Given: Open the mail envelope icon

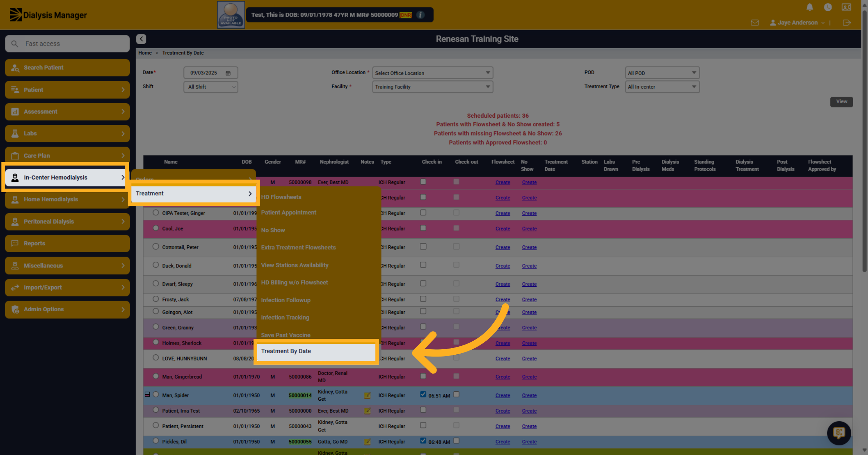Looking at the screenshot, I should (x=755, y=23).
